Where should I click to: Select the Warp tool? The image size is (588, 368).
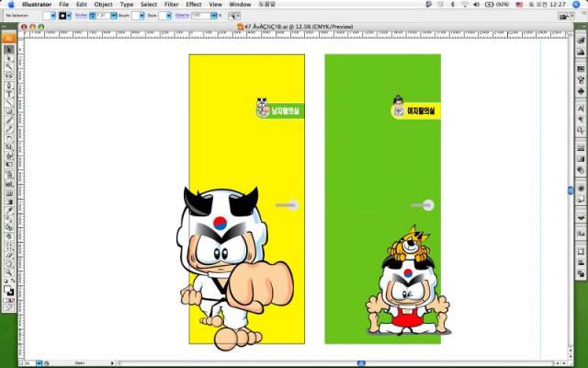point(9,155)
